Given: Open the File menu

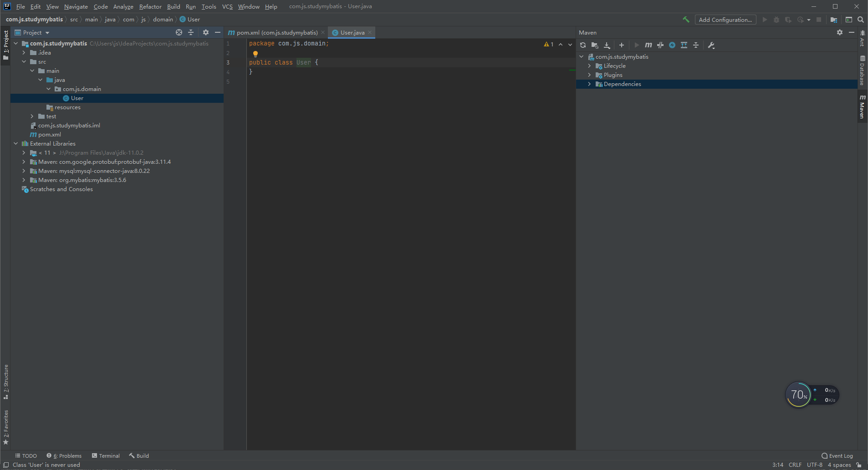Looking at the screenshot, I should tap(20, 6).
